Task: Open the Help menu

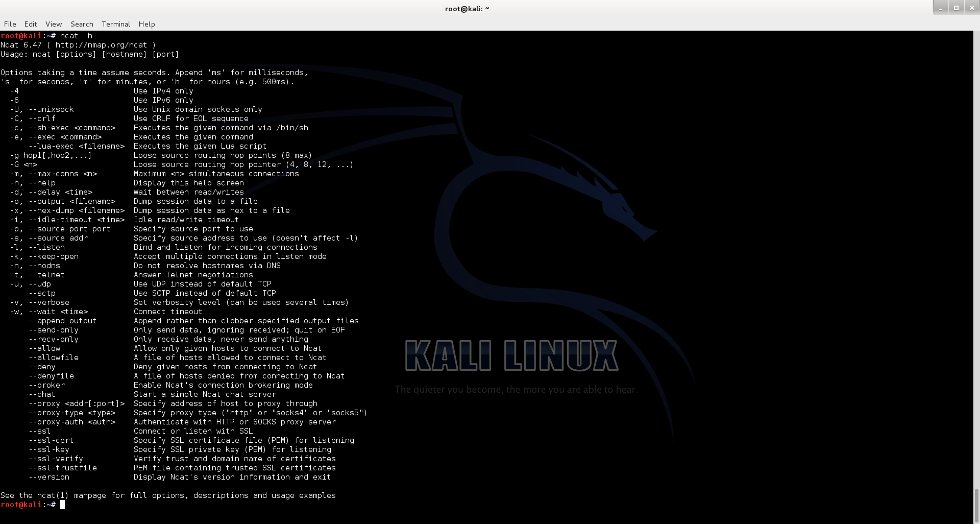Action: pos(146,24)
